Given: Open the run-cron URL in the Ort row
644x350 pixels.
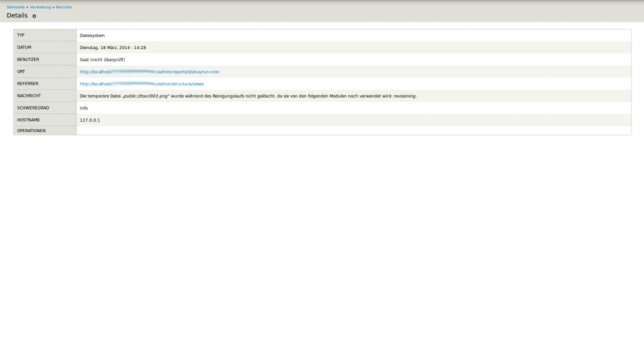Looking at the screenshot, I should (x=150, y=72).
